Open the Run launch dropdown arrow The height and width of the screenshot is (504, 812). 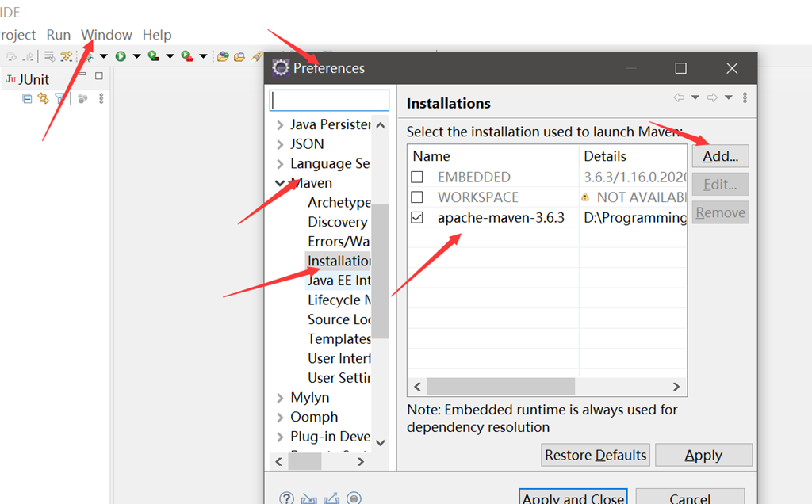136,56
